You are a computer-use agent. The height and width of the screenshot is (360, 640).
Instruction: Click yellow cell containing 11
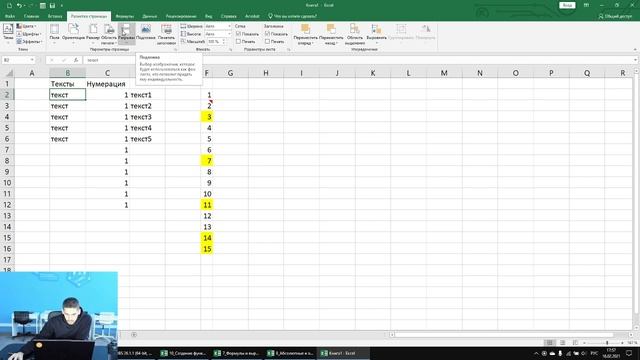207,205
